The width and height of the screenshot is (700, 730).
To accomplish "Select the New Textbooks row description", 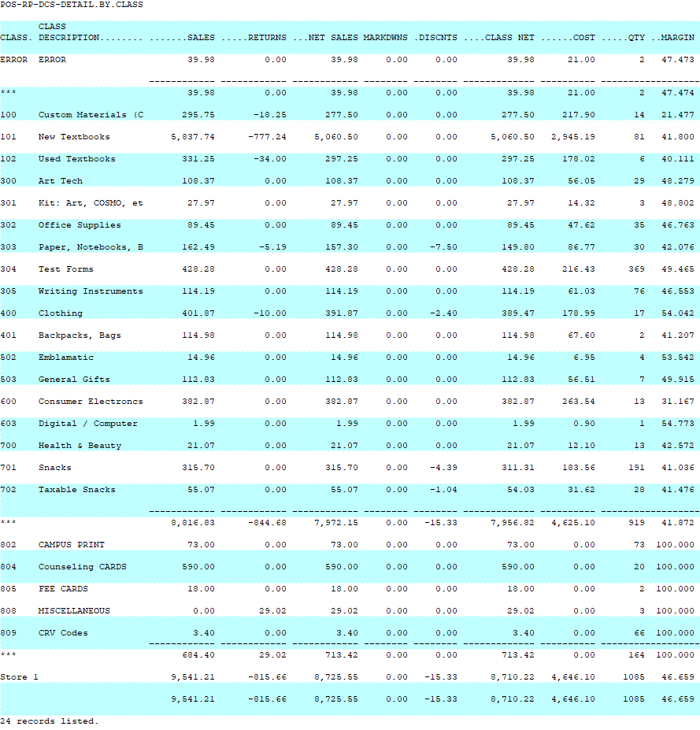I will tap(74, 137).
